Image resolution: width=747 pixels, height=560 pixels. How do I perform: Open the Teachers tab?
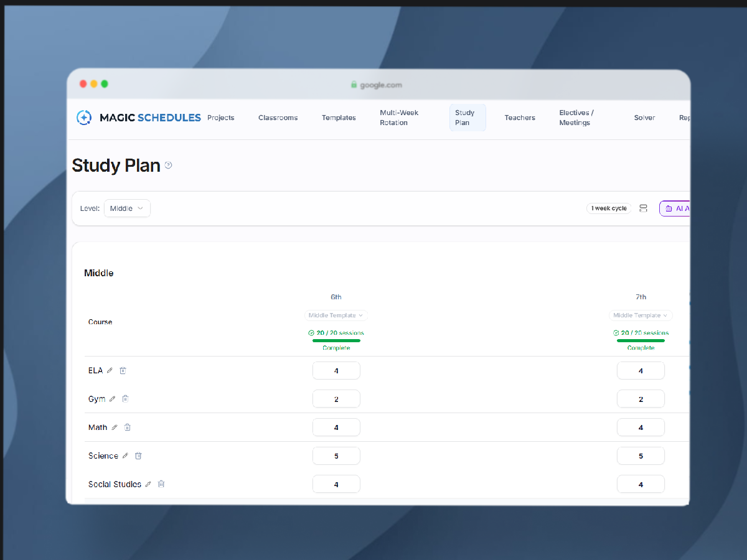pos(520,118)
